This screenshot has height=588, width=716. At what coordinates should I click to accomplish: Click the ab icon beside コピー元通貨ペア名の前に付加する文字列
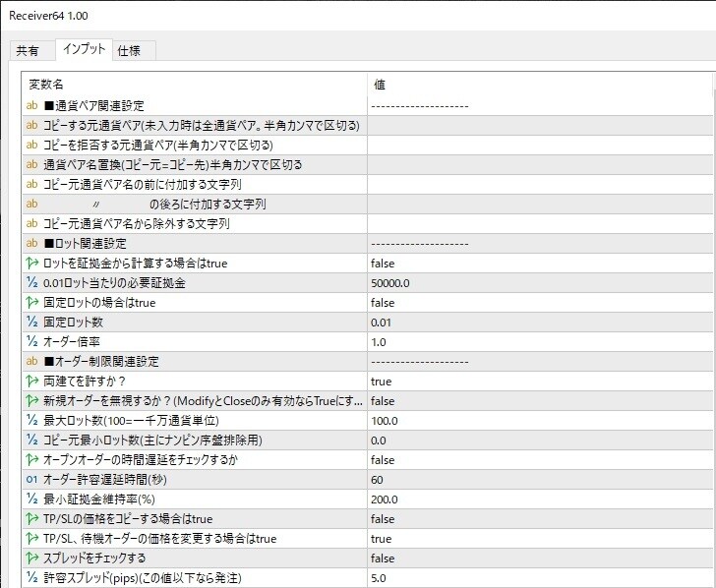(x=31, y=184)
